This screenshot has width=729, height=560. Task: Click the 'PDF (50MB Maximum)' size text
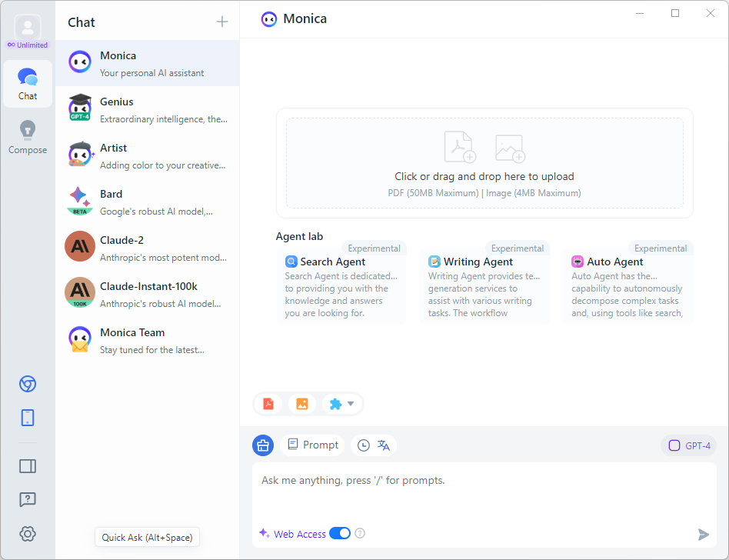click(433, 193)
